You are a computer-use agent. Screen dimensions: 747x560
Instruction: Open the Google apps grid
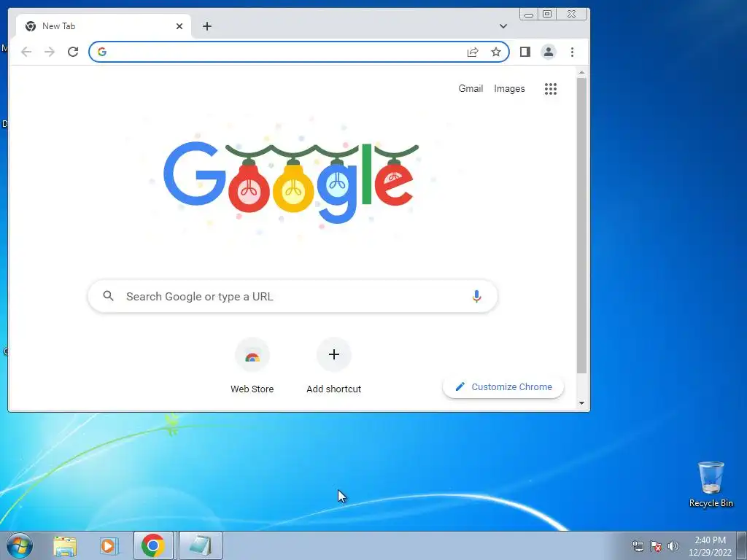click(551, 88)
